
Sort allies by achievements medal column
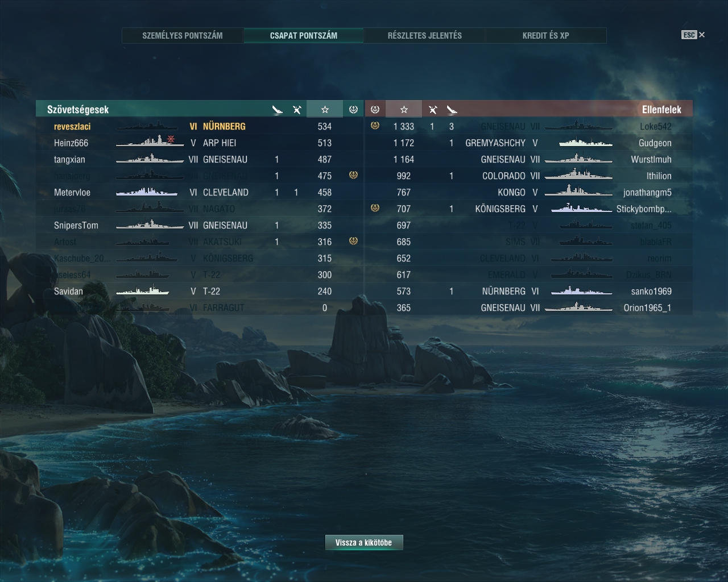(x=353, y=109)
